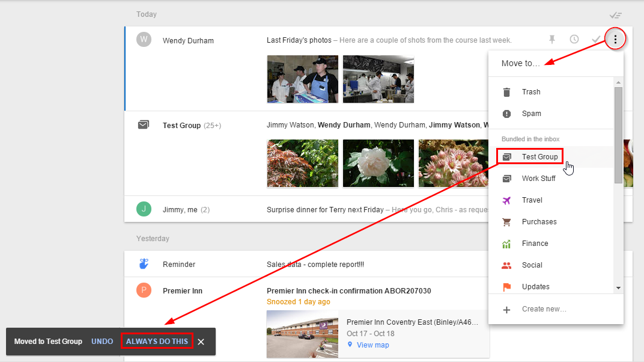Snooze Last Friday's photos email with clock icon

click(574, 39)
